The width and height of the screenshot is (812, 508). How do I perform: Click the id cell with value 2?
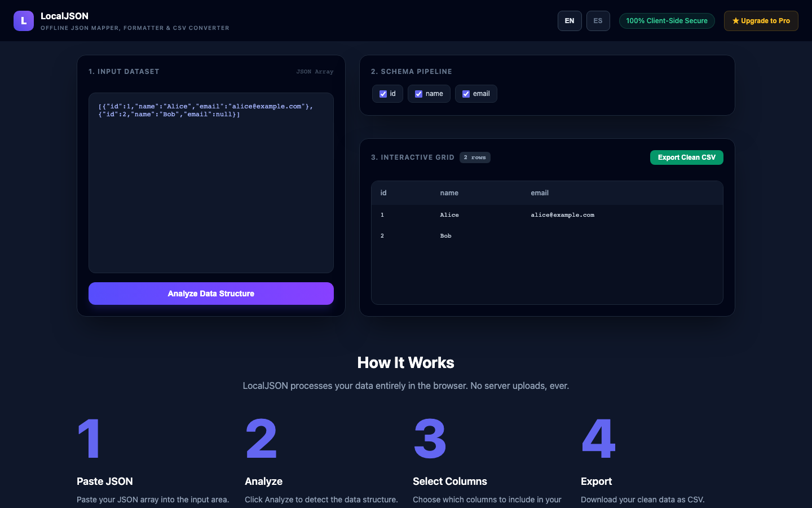[382, 236]
